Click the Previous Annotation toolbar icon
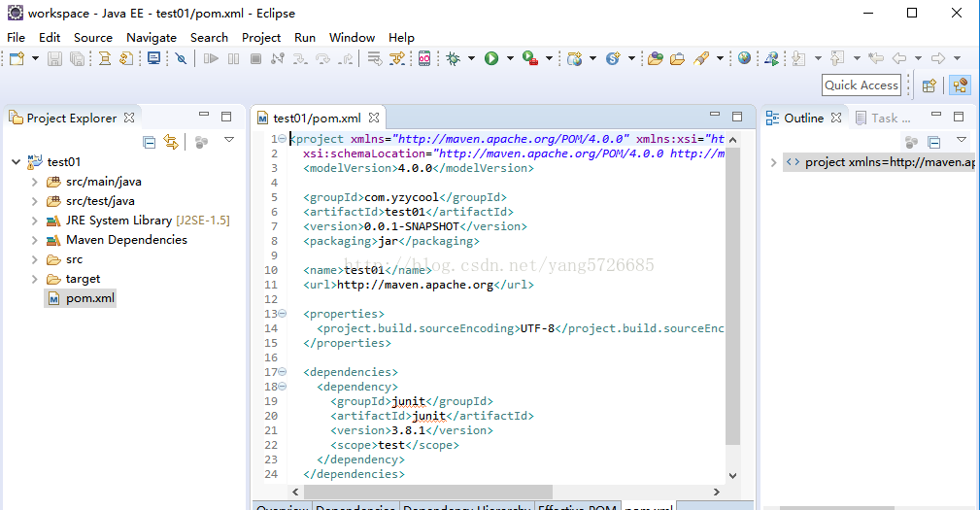 click(x=837, y=58)
